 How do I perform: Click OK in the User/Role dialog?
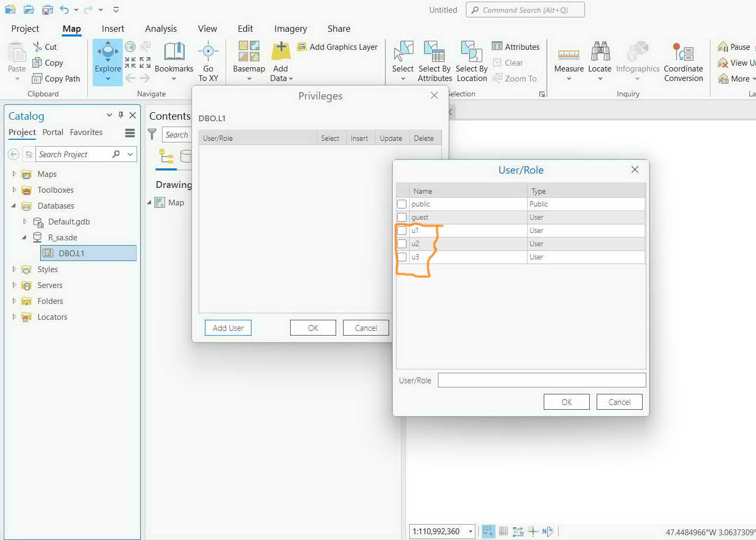coord(566,402)
